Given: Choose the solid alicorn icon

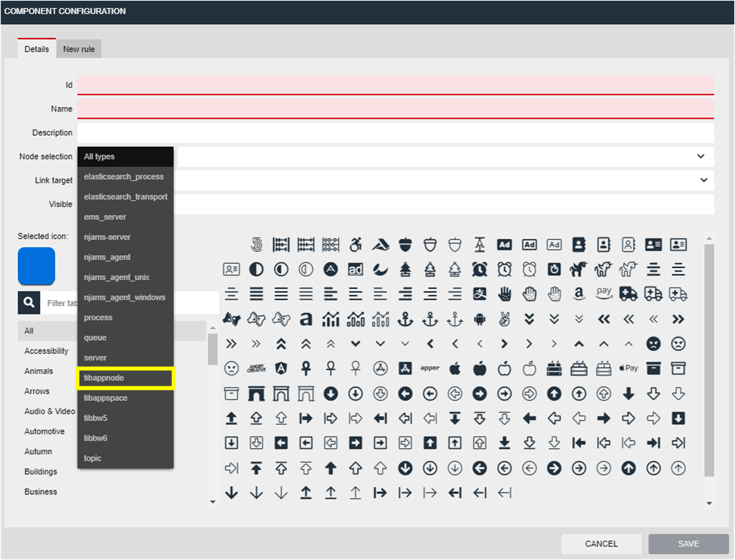Looking at the screenshot, I should click(x=579, y=269).
